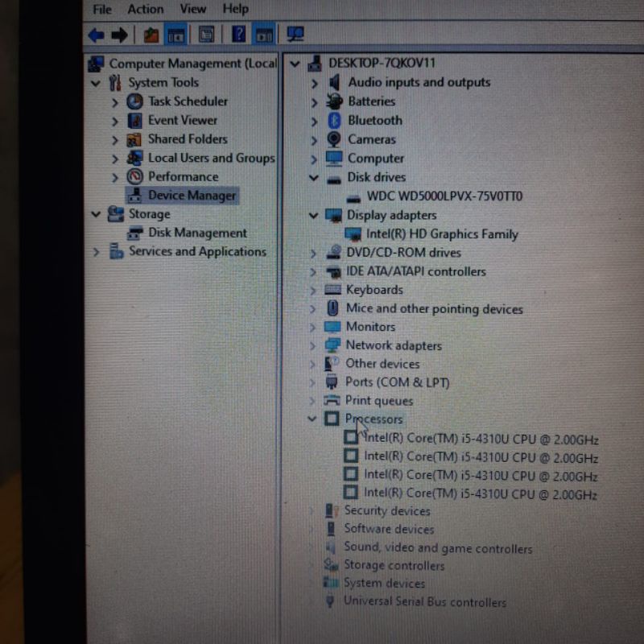Click the Ports (COM & LPT) plug icon
This screenshot has height=644, width=644.
pyautogui.click(x=331, y=382)
